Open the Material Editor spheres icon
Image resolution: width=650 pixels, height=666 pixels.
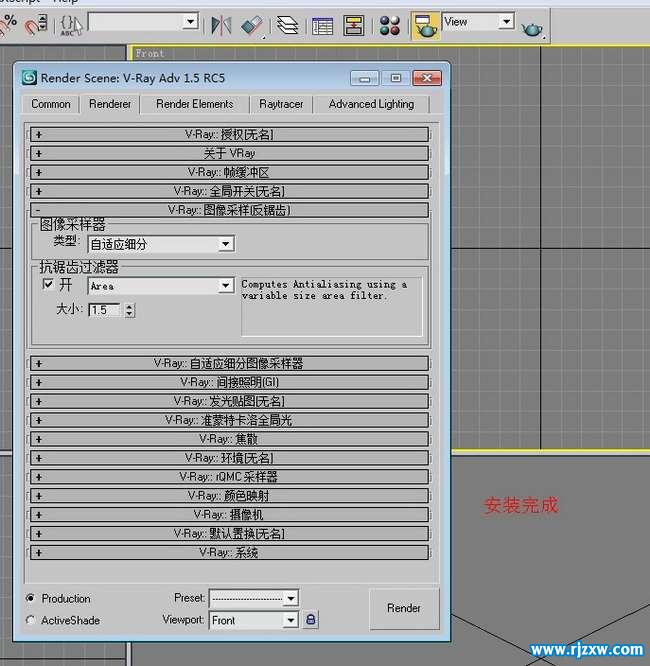click(x=390, y=25)
